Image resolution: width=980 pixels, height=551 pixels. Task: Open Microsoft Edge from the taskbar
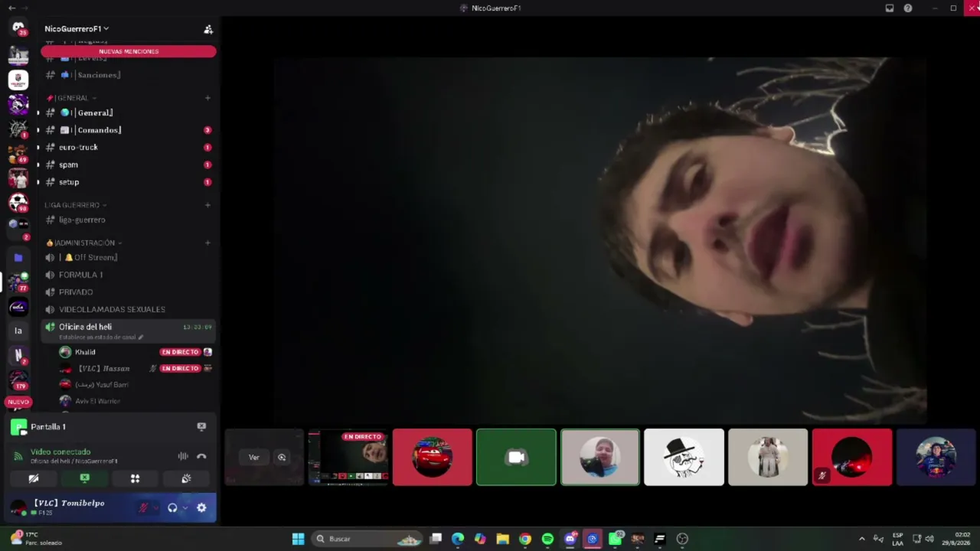click(x=458, y=539)
